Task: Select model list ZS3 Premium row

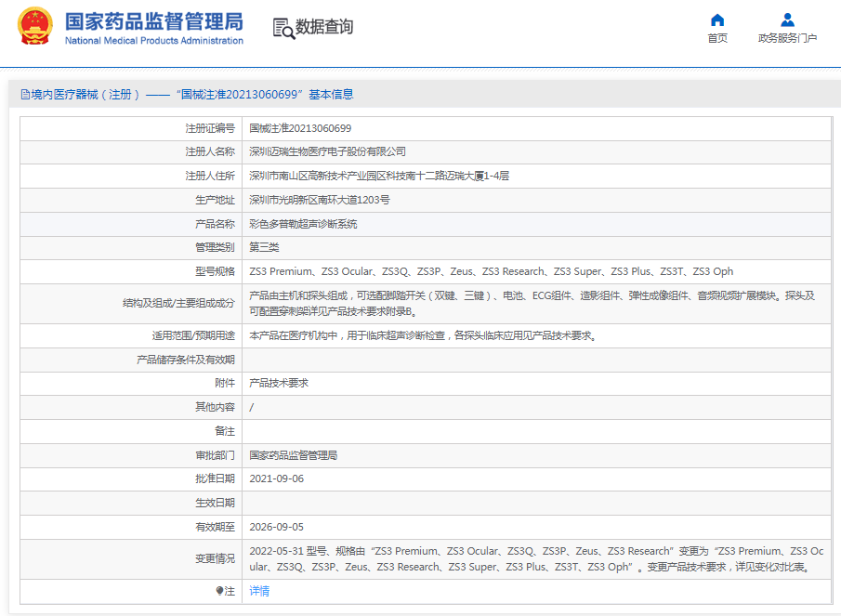Action: tap(492, 272)
